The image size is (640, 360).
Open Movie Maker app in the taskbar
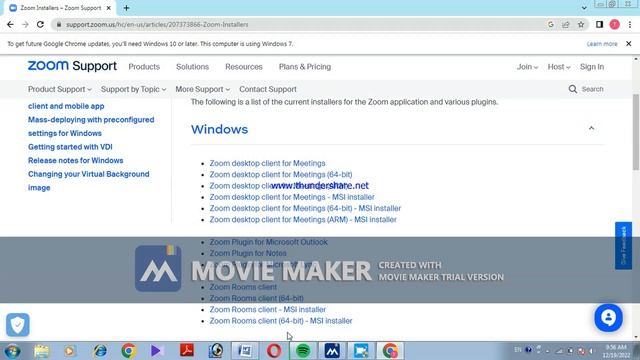tap(332, 351)
